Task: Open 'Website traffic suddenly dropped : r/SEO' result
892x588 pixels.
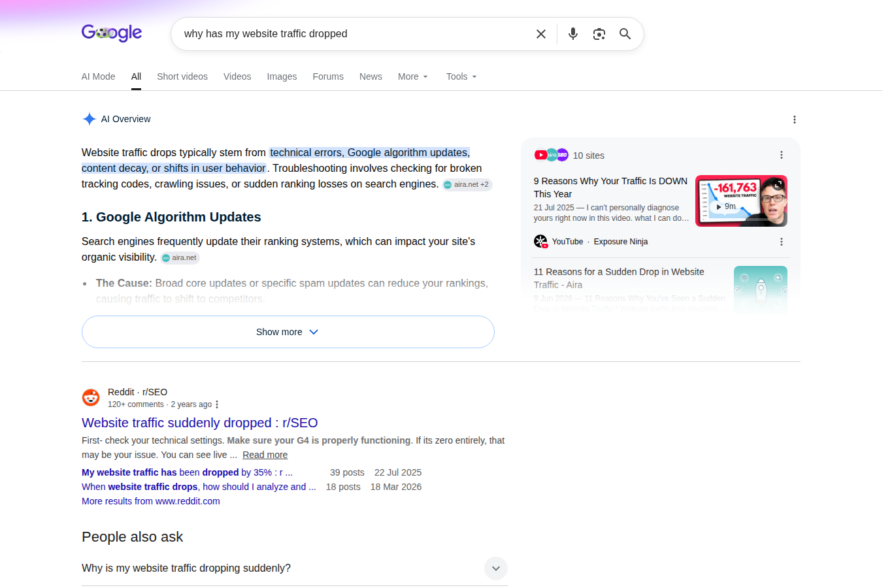Action: pos(200,423)
